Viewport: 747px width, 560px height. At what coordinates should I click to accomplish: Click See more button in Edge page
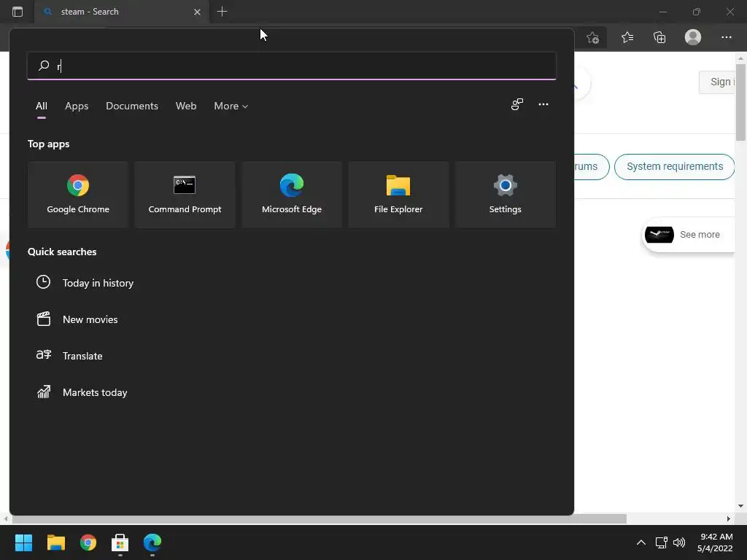[x=689, y=235]
